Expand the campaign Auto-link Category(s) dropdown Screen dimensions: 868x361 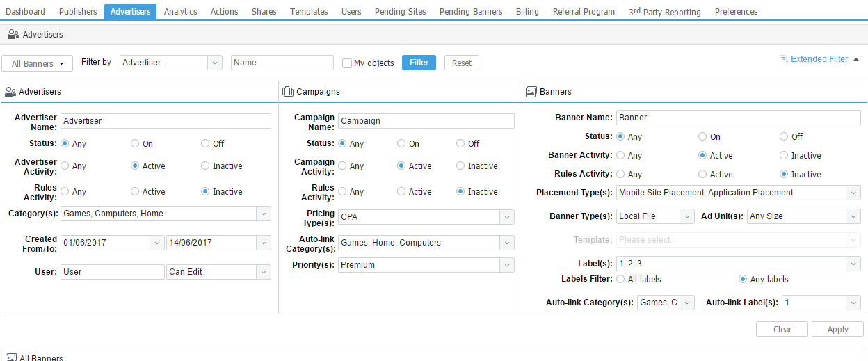click(x=507, y=243)
